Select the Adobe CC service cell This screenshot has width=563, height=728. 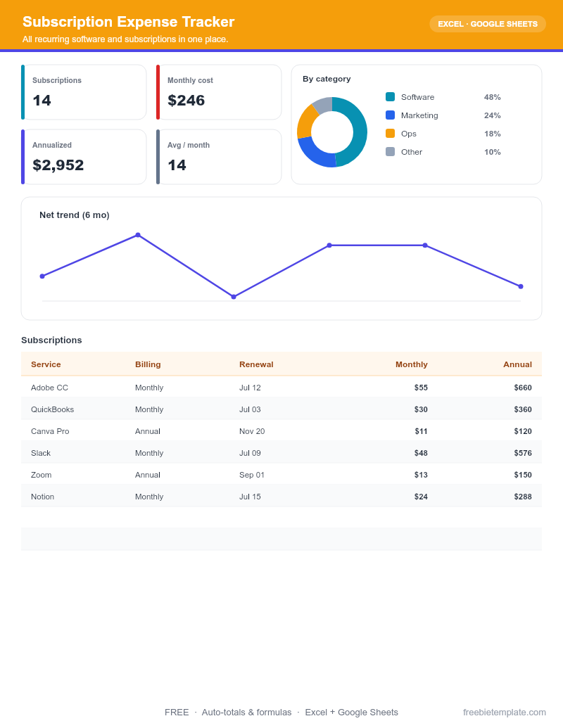click(x=49, y=388)
